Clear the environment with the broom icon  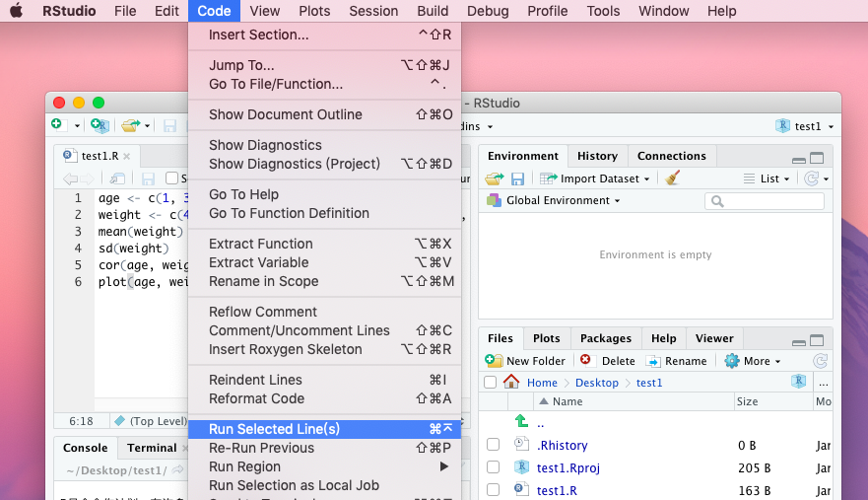[x=672, y=178]
